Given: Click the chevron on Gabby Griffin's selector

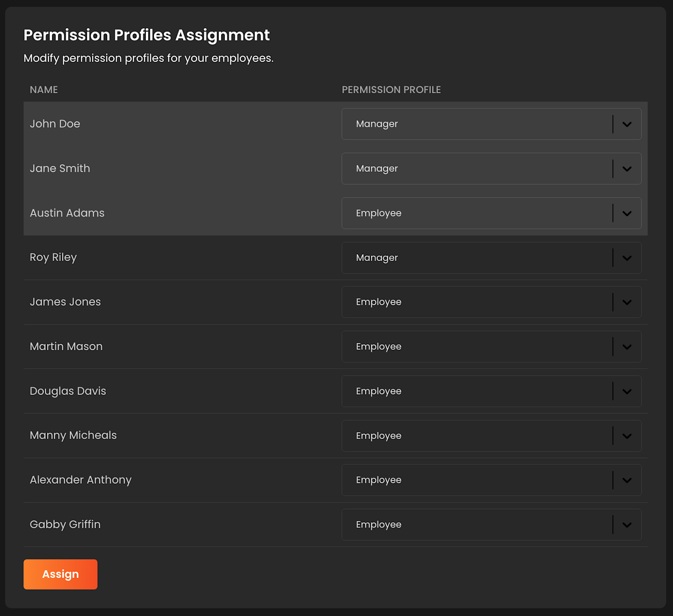Looking at the screenshot, I should 626,524.
